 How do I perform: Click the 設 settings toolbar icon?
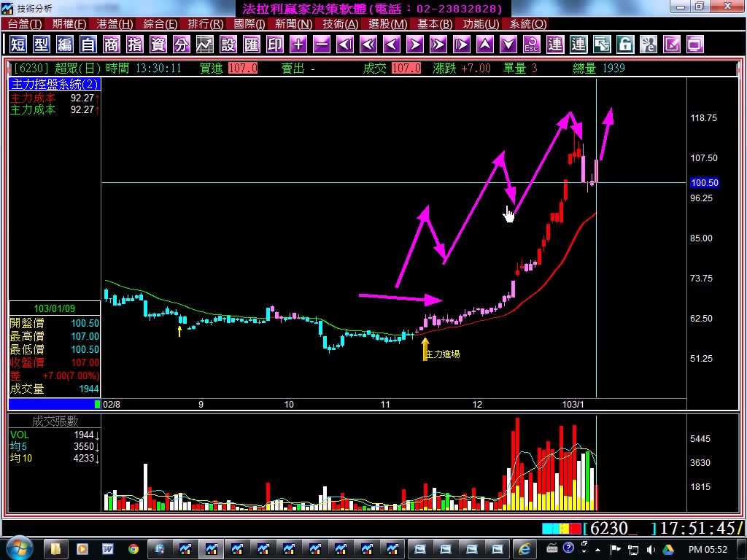[x=228, y=44]
